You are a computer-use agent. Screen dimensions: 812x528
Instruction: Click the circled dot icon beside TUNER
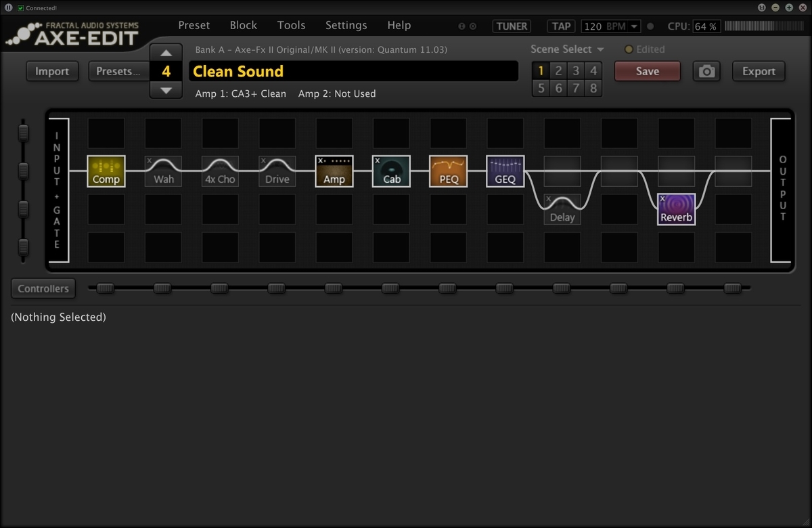[x=473, y=26]
